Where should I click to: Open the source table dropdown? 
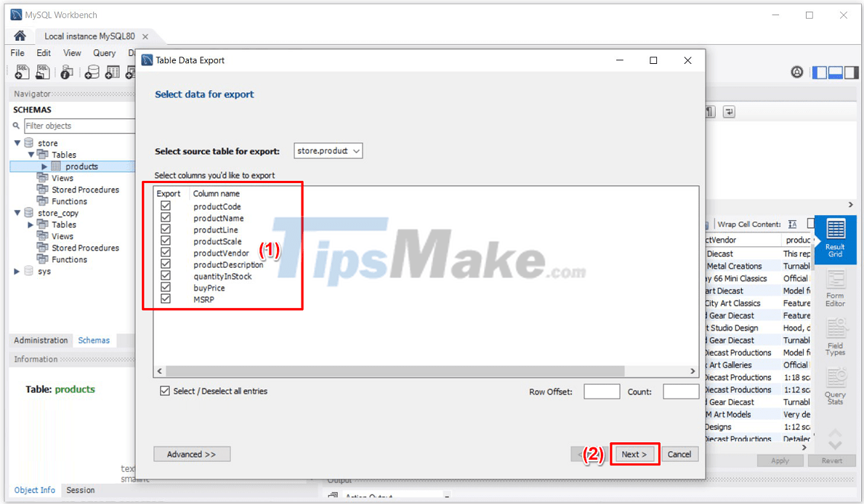coord(357,150)
